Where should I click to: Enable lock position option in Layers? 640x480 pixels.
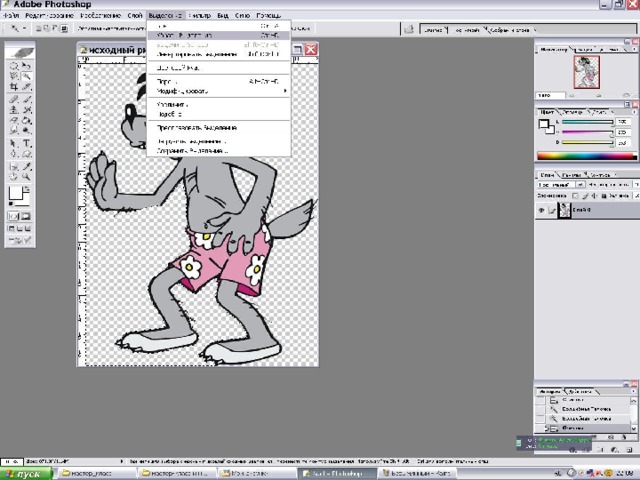[594, 196]
